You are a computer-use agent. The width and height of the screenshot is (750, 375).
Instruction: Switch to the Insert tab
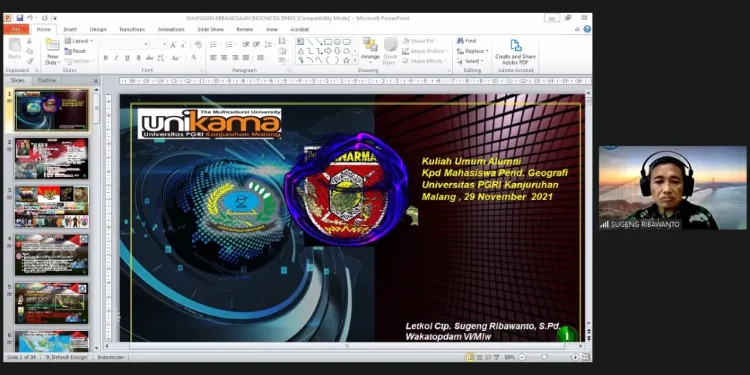[x=70, y=29]
